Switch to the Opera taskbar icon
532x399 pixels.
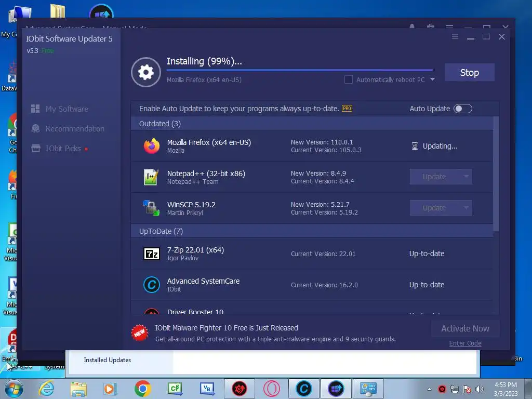pos(271,389)
